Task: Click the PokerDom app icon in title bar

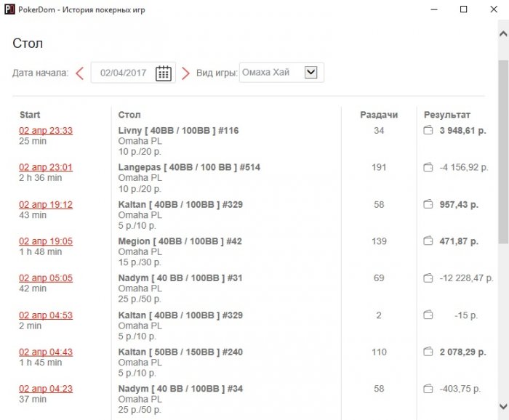Action: (9, 9)
